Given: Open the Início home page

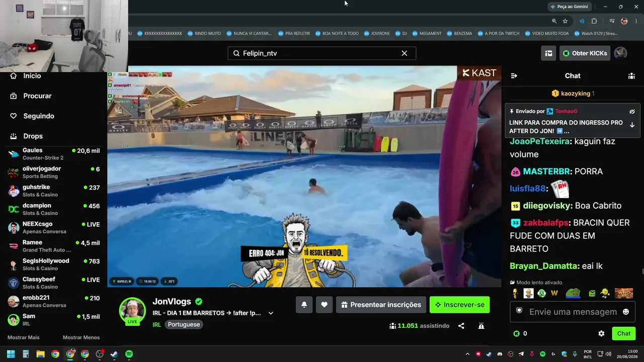Looking at the screenshot, I should pos(32,76).
